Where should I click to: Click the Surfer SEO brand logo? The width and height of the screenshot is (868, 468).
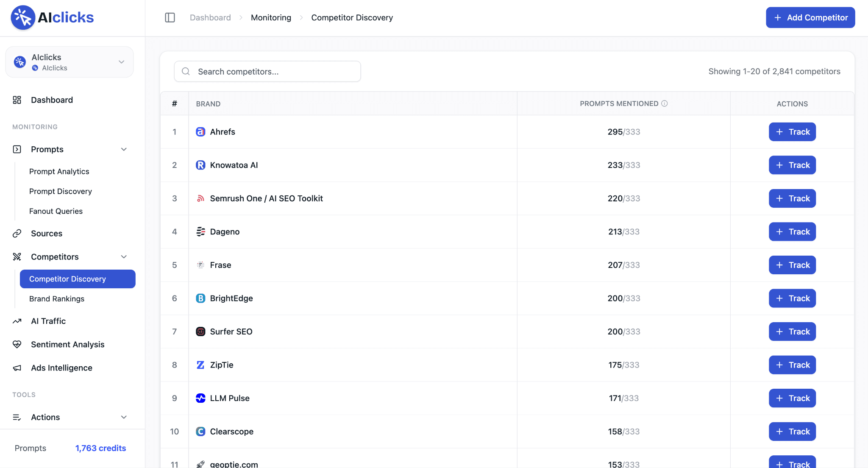[200, 331]
